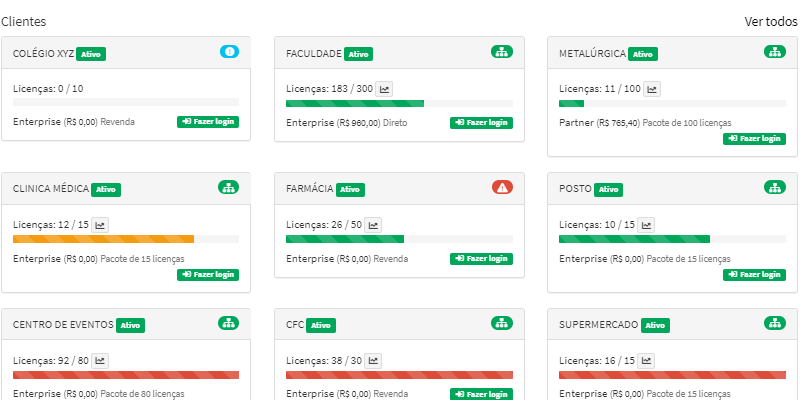
Task: Click Ativo badge next to METALÚRGICA
Action: point(643,54)
